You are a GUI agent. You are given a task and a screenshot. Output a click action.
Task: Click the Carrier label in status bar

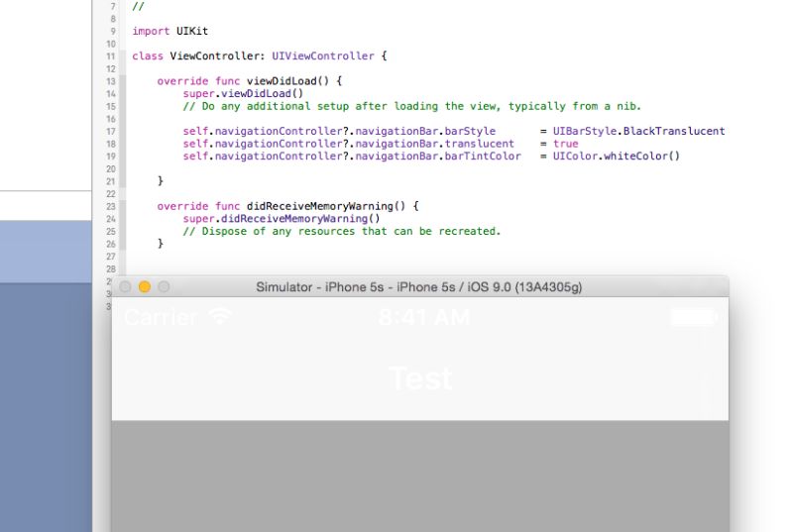pos(161,317)
